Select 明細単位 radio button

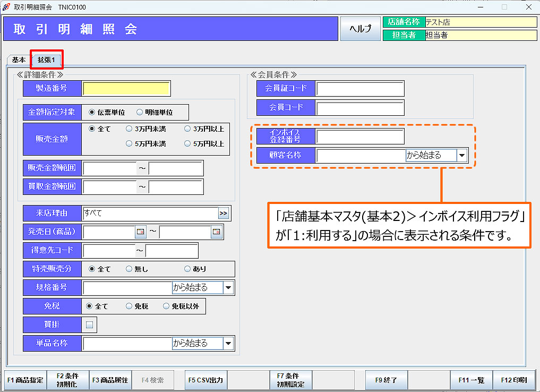click(x=140, y=113)
